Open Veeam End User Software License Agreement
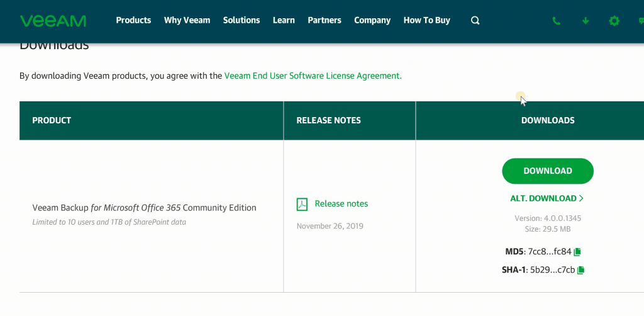The image size is (644, 316). [x=313, y=76]
